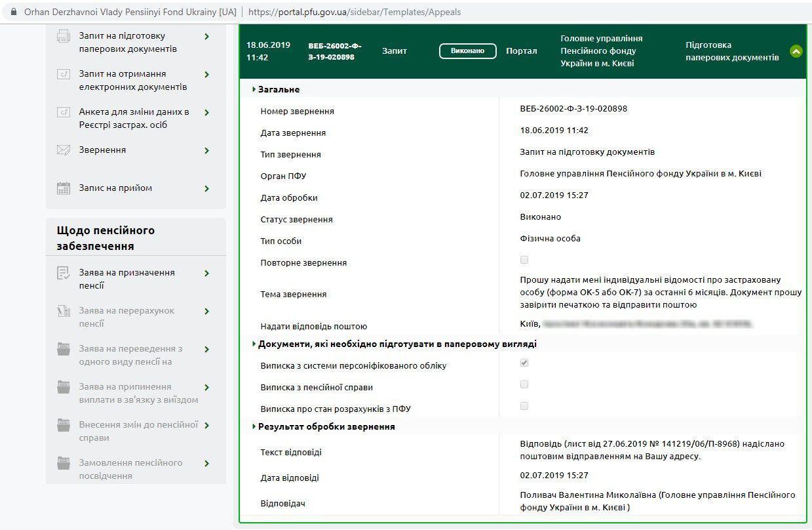Open Заява на призначення пенсії menu item
Screen dimensions: 812x530
[x=127, y=279]
